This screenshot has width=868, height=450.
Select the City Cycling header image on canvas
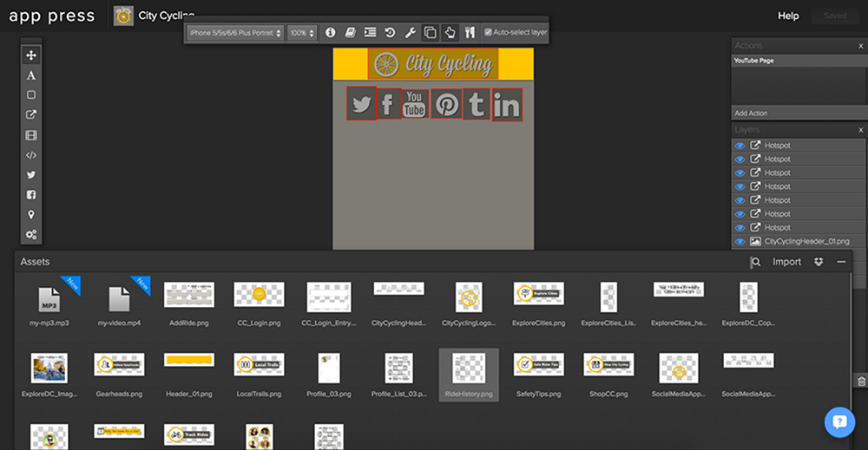433,64
